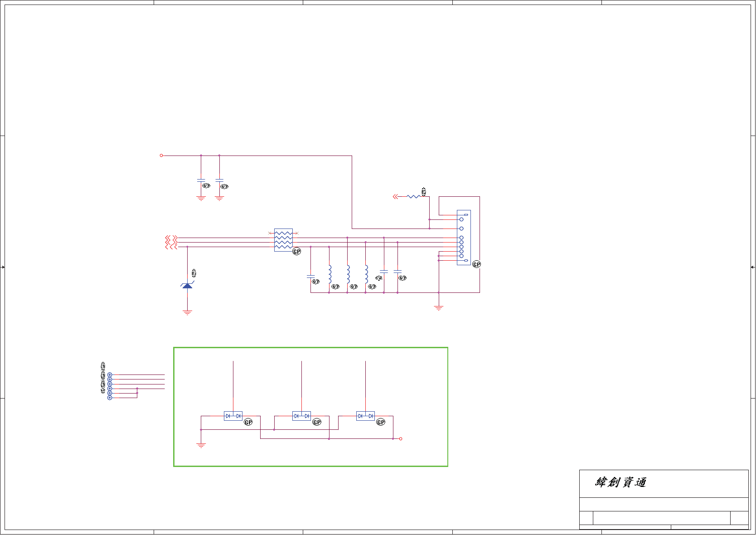Click the ground symbol under the second rail capacitor
The width and height of the screenshot is (756, 535).
[219, 198]
